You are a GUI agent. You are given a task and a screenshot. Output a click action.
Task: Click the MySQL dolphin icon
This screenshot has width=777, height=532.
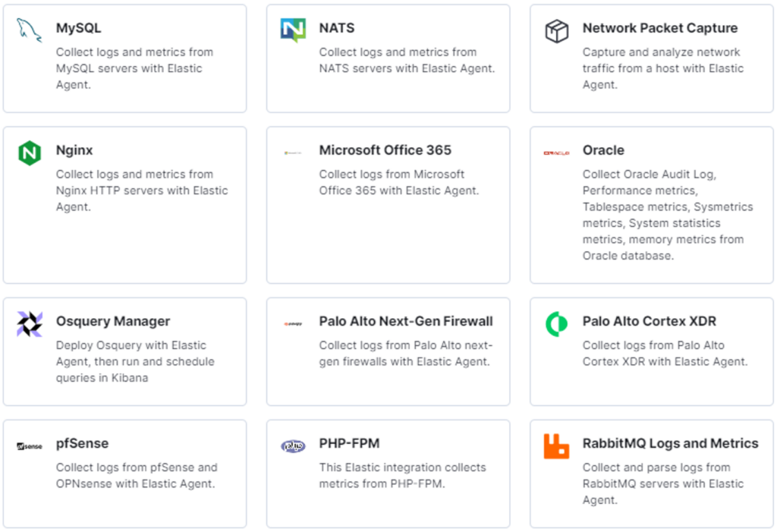[30, 30]
